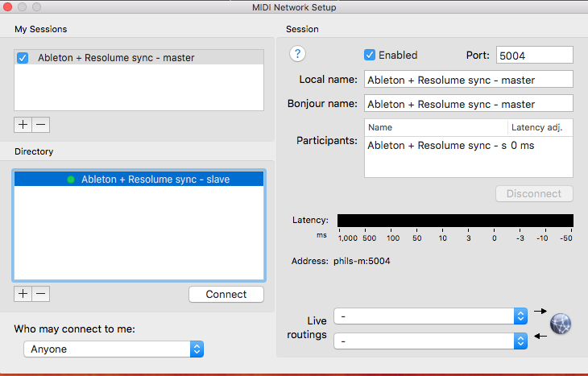Click into the Local name field
The width and height of the screenshot is (588, 376).
coord(467,80)
